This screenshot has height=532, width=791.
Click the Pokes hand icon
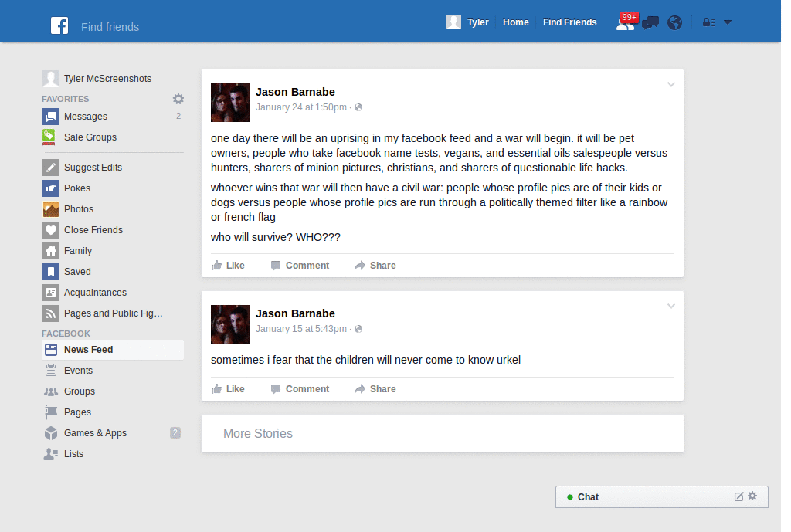[x=50, y=188]
